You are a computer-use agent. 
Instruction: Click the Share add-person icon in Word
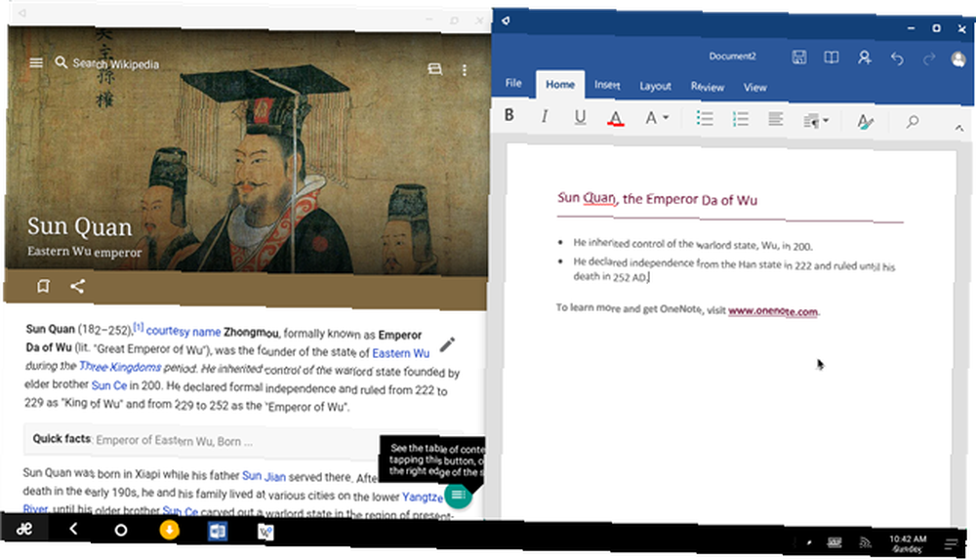coord(865,58)
